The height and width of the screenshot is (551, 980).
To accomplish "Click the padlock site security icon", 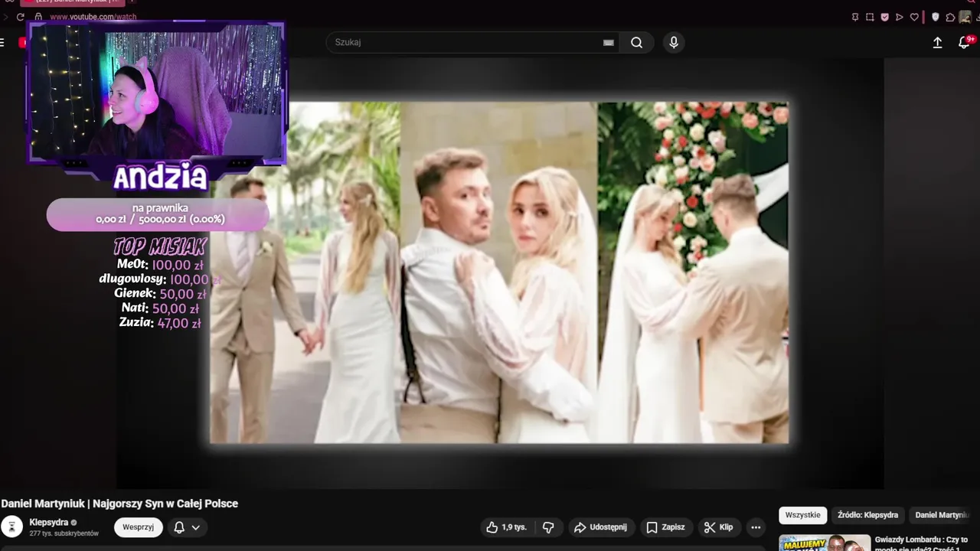I will click(x=38, y=17).
